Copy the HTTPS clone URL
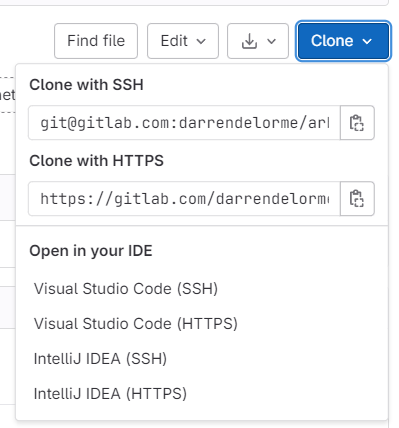 357,199
